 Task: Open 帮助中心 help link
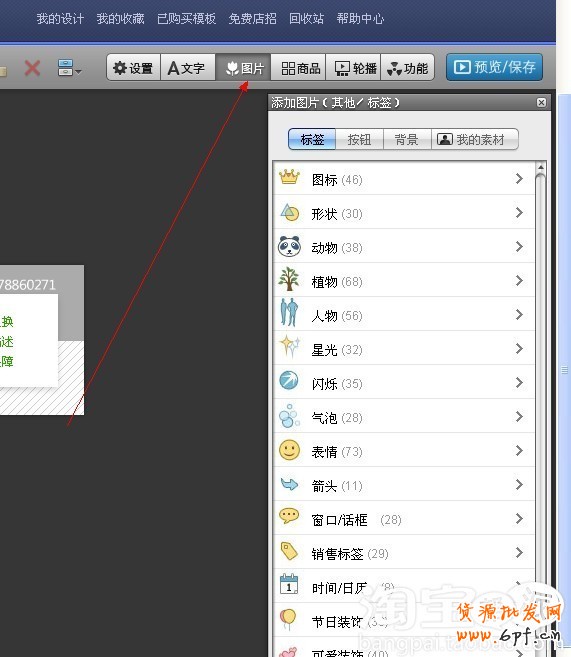click(360, 18)
